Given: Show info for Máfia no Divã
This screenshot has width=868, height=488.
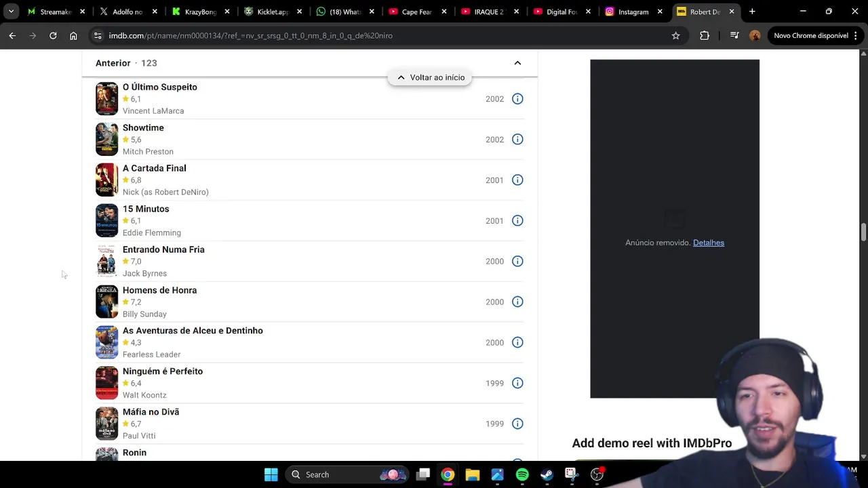Looking at the screenshot, I should click(517, 424).
